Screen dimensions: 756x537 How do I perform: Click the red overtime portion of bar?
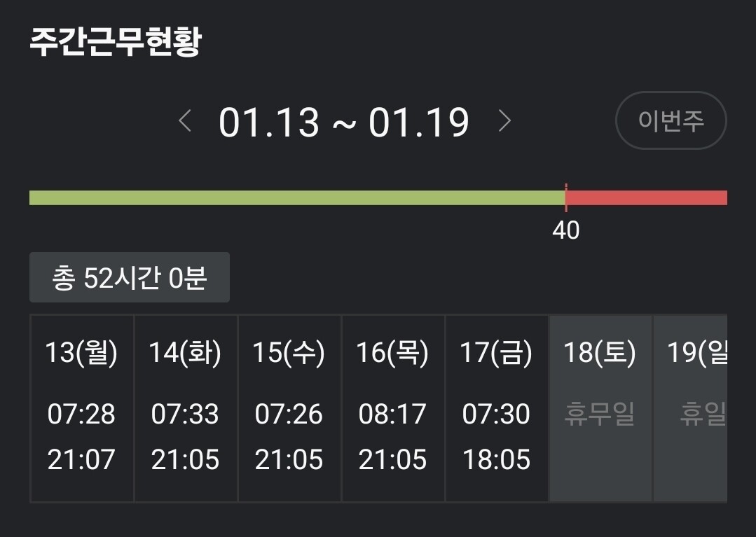(646, 198)
